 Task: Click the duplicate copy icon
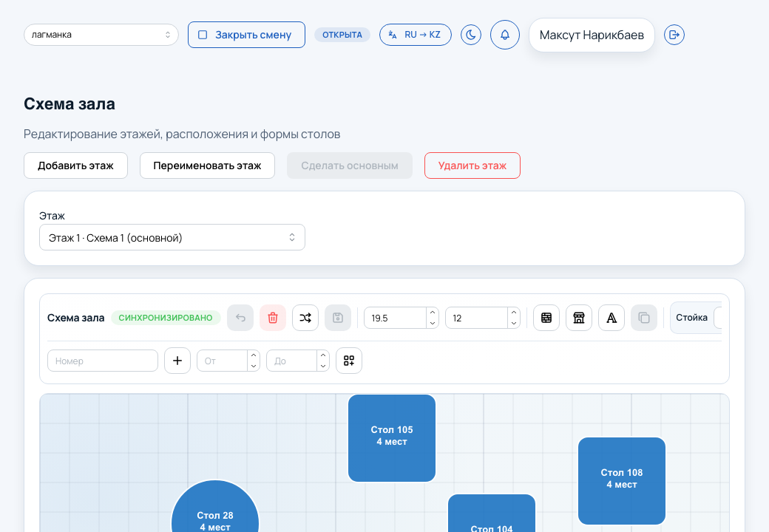click(x=644, y=318)
